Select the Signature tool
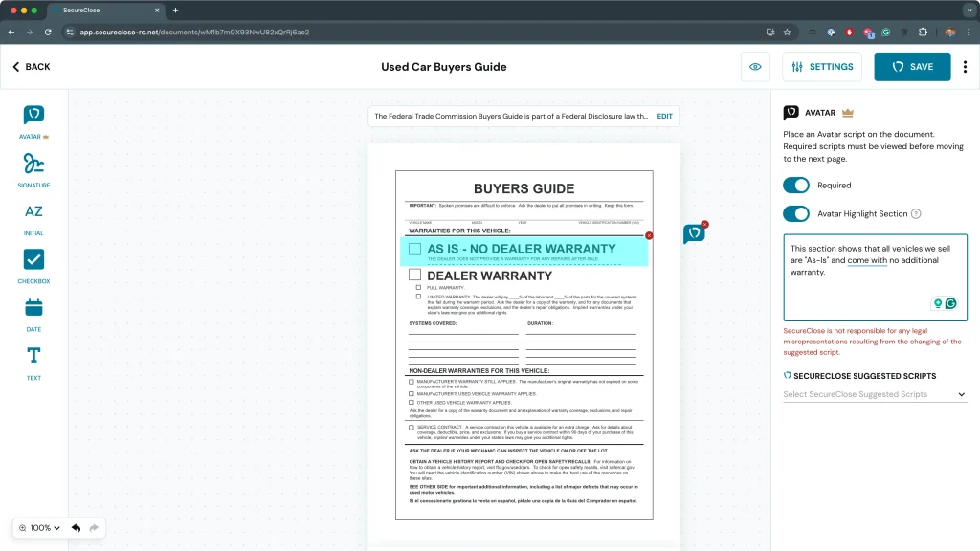 click(33, 164)
